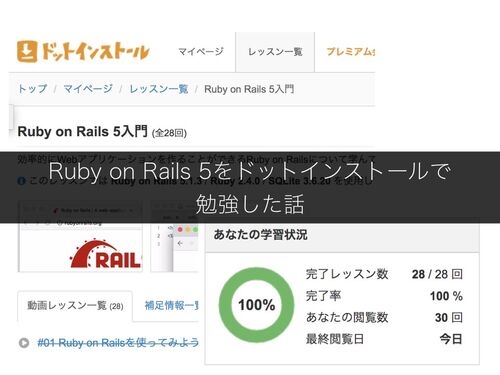Switch to the 補足情報一覧 tab

point(172,305)
